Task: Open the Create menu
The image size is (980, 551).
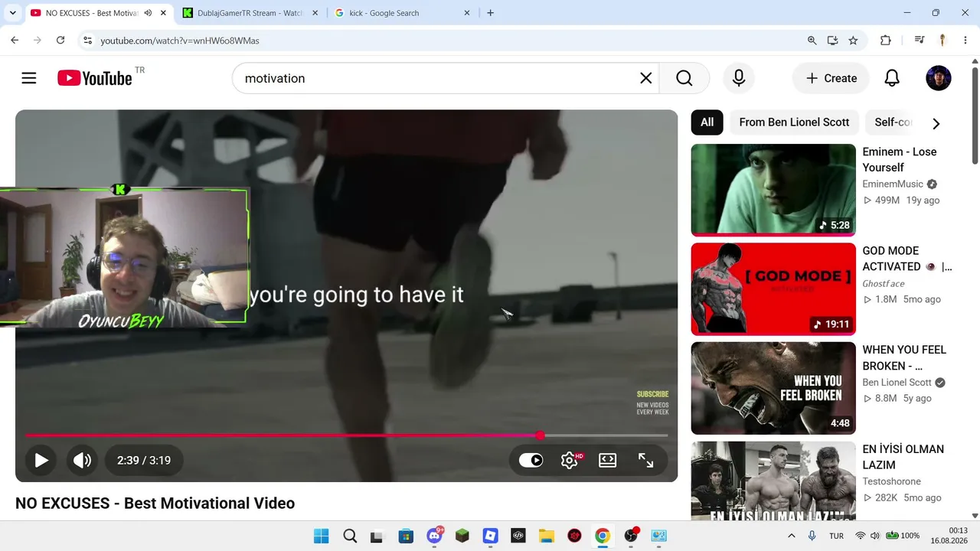Action: (831, 78)
